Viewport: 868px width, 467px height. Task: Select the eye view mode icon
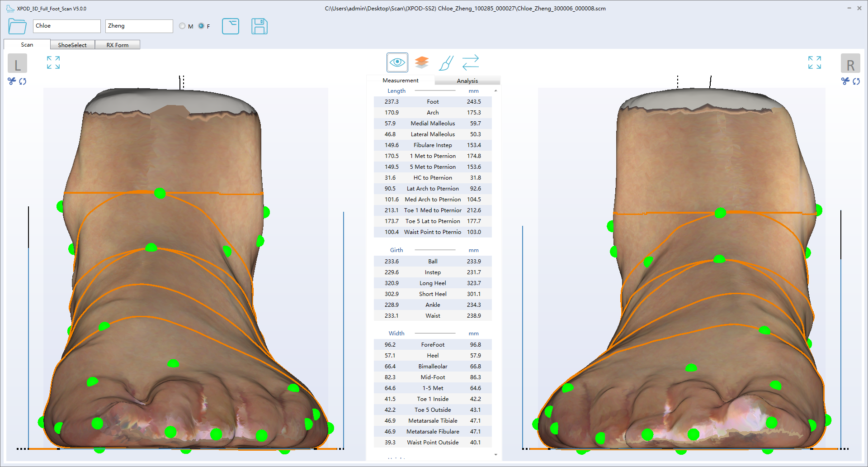(x=397, y=62)
